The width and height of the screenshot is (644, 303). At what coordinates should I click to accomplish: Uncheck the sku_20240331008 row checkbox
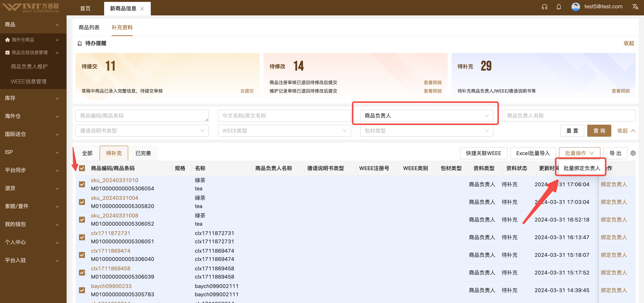click(x=82, y=220)
